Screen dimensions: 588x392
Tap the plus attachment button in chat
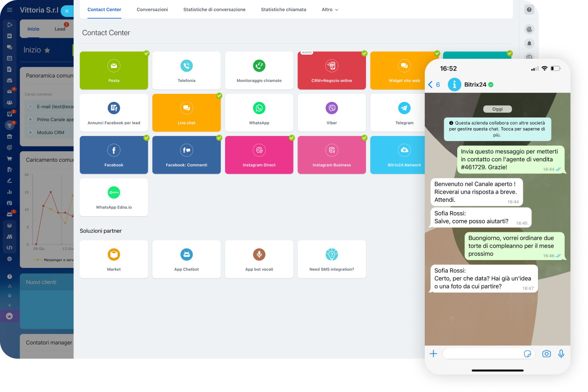click(x=433, y=354)
